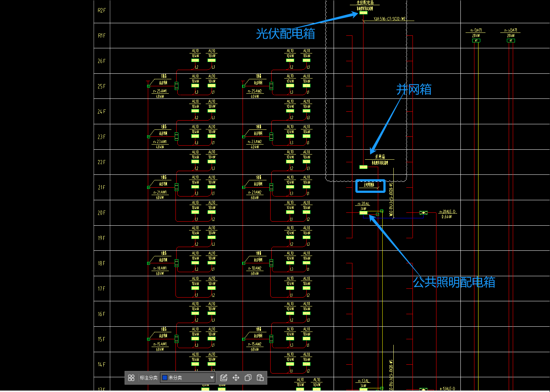Select the 24F floor label
The image size is (550, 392).
pyautogui.click(x=102, y=111)
